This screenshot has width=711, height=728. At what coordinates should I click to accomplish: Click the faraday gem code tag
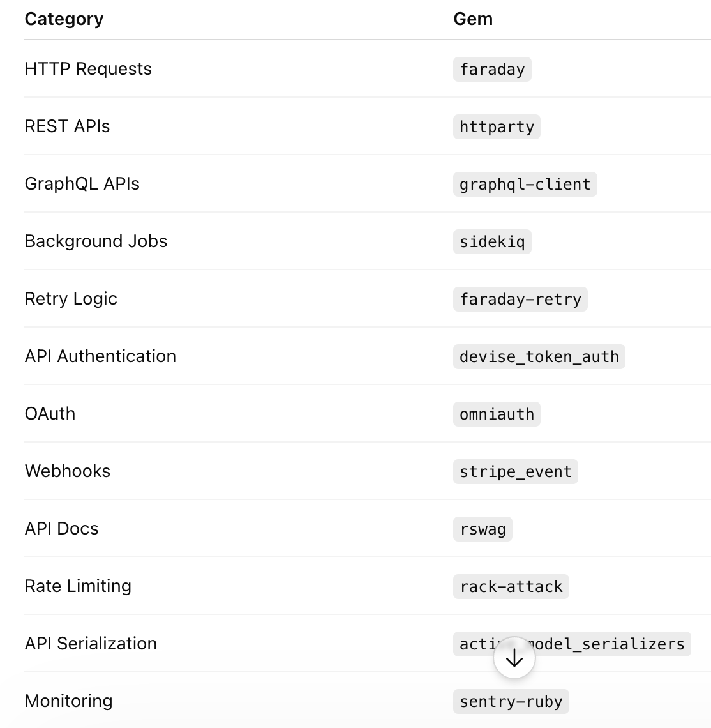point(492,69)
